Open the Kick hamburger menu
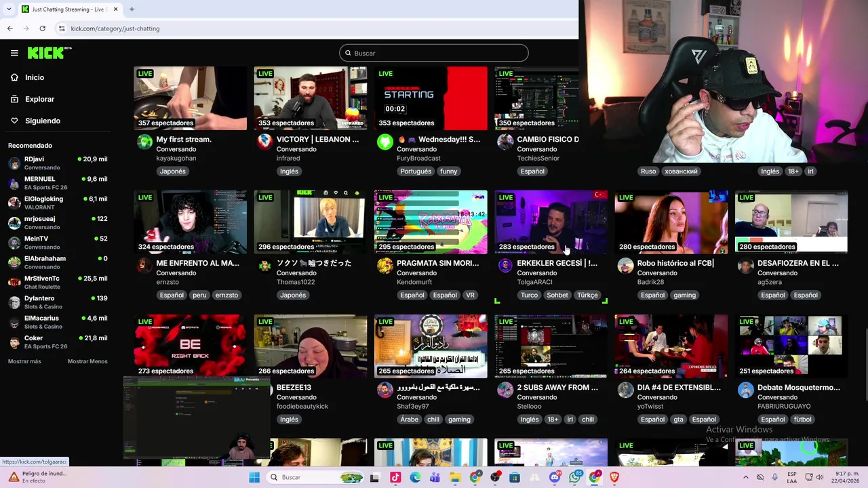 [x=14, y=53]
